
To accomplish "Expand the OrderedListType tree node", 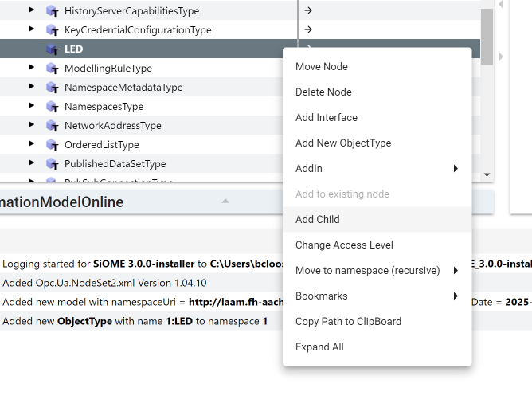I will pos(32,144).
